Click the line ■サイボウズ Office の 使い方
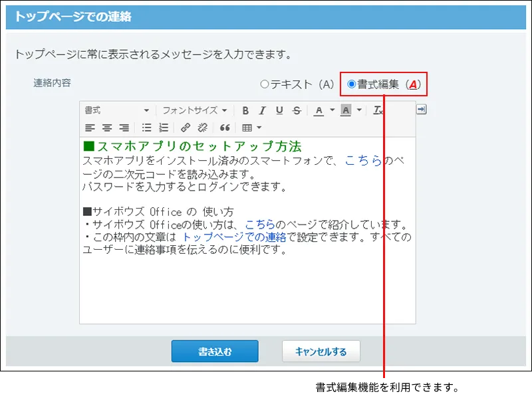This screenshot has width=532, height=398. [x=158, y=212]
